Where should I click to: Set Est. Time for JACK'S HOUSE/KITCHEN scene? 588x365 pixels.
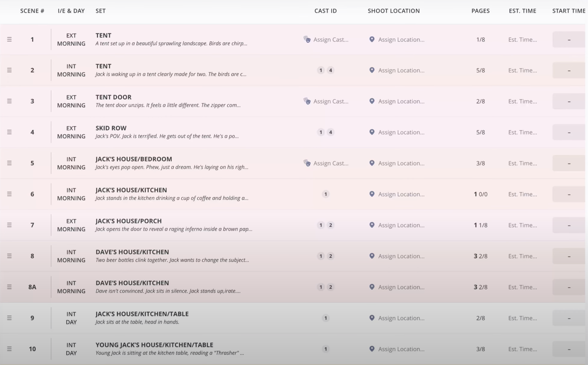pos(522,194)
